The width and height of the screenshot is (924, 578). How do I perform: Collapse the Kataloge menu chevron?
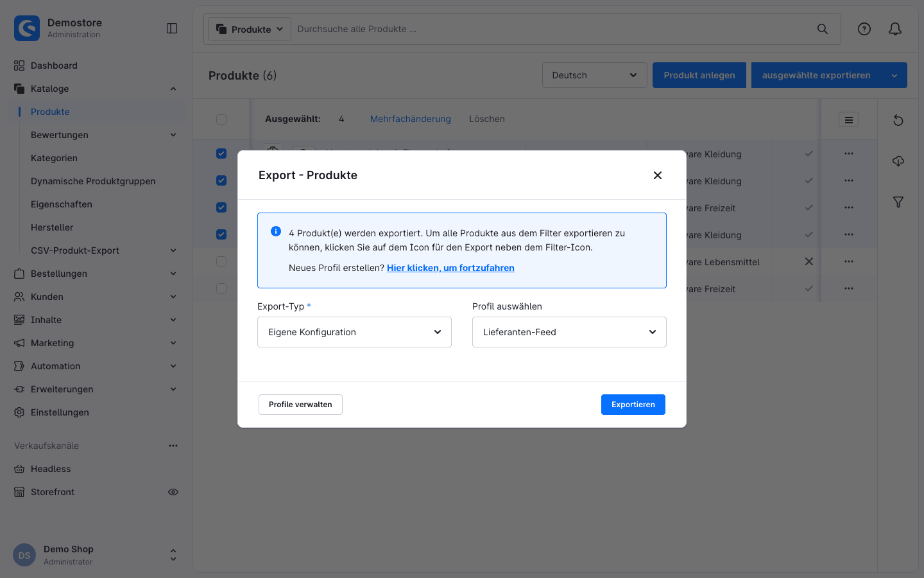[x=173, y=89]
